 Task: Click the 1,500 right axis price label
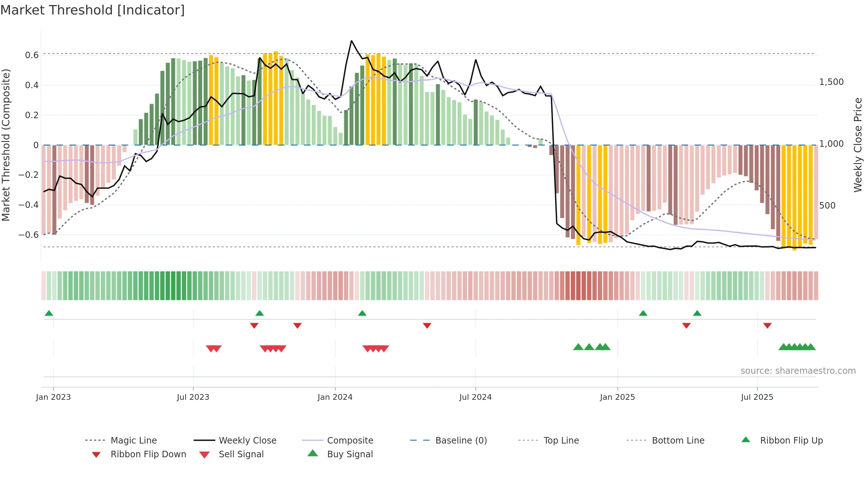831,82
